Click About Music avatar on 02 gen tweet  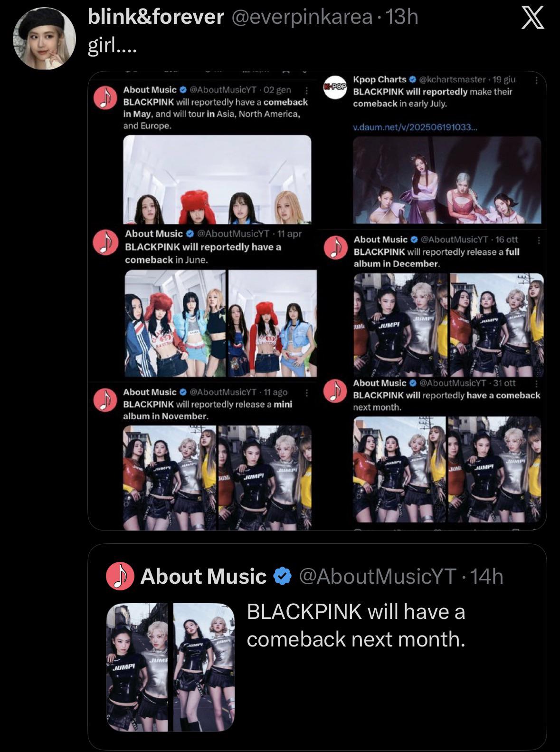105,98
